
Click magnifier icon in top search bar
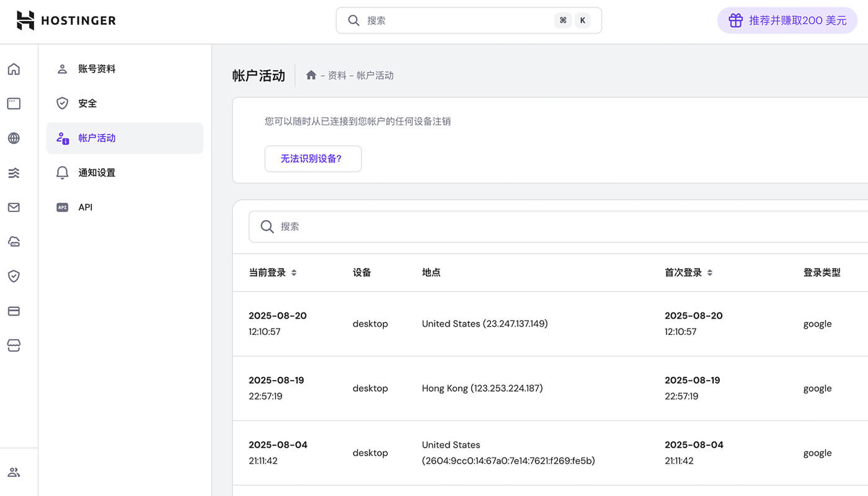tap(353, 20)
